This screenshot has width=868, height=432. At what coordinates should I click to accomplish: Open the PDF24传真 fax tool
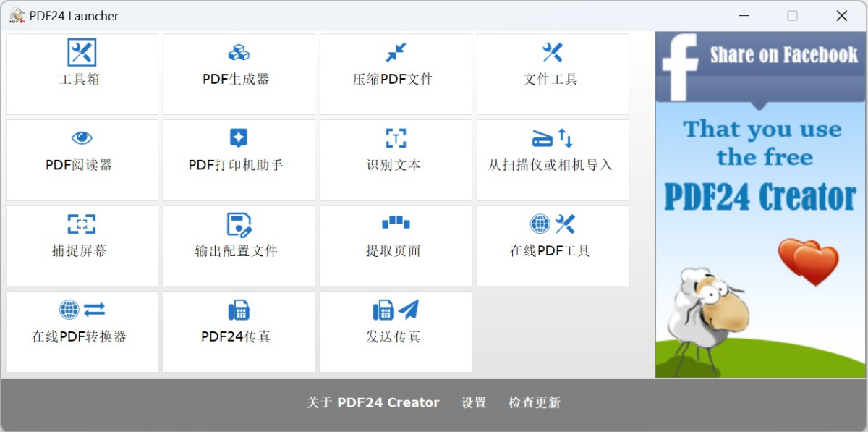pos(239,330)
